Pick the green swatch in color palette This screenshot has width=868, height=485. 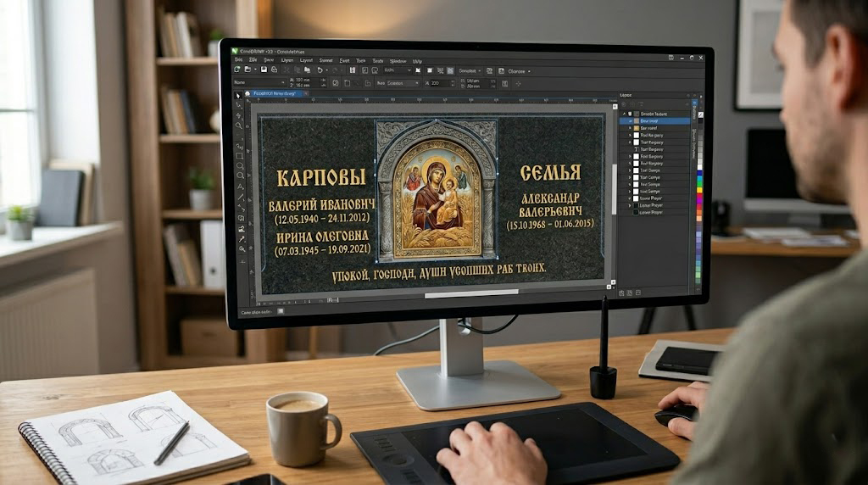coord(699,184)
